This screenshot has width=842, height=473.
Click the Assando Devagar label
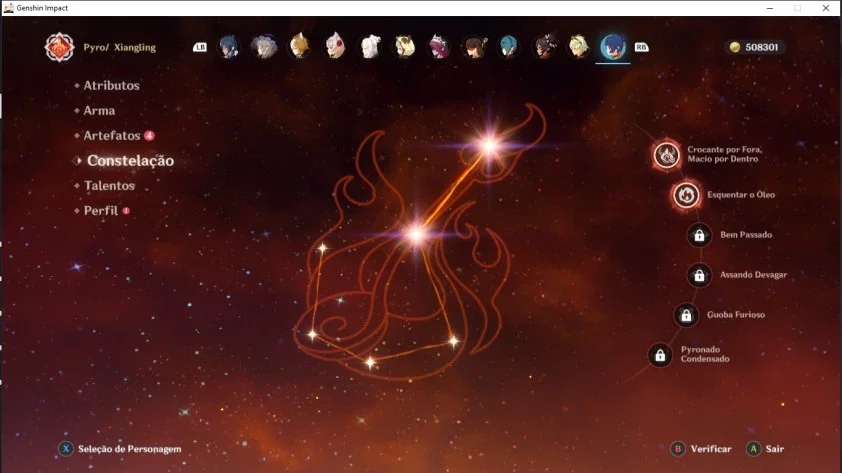[753, 275]
